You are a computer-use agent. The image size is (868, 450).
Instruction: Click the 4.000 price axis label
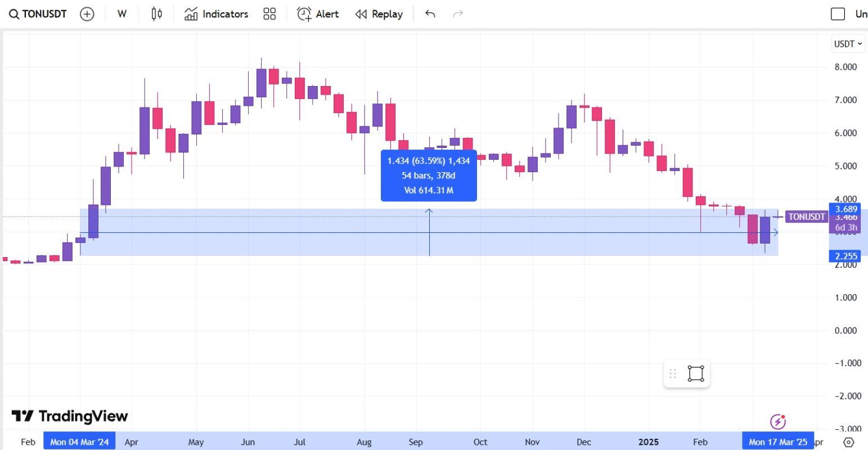pos(845,199)
